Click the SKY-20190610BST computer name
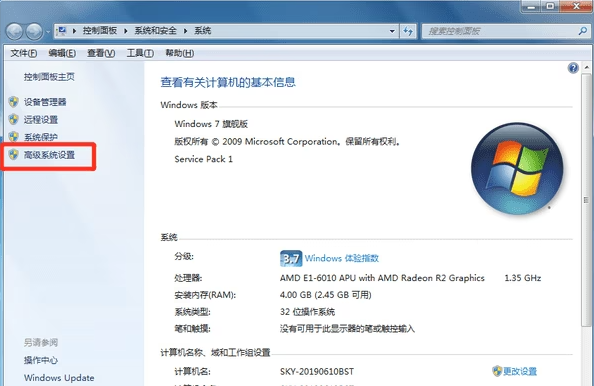The width and height of the screenshot is (594, 386). [x=317, y=372]
